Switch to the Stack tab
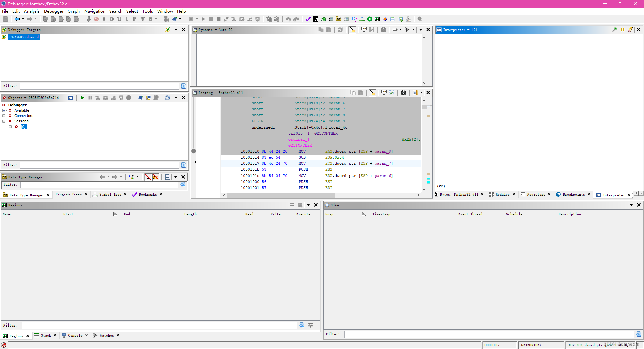 [x=46, y=335]
